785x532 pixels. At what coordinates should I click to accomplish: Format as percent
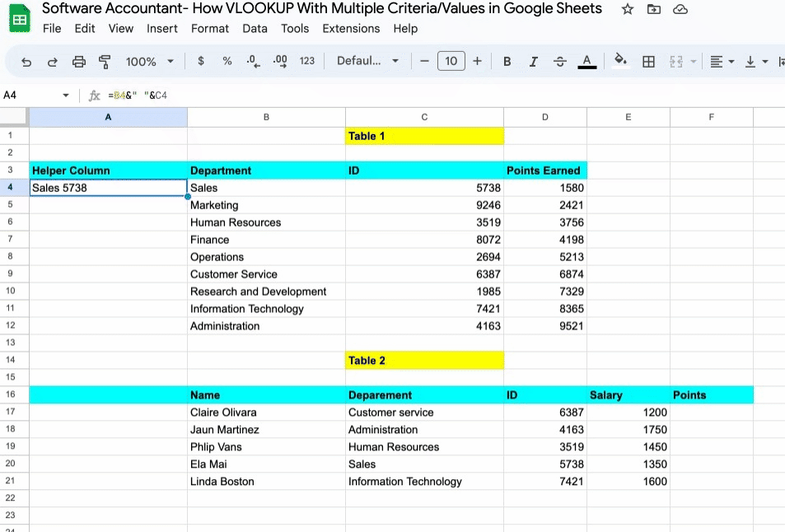click(x=227, y=61)
